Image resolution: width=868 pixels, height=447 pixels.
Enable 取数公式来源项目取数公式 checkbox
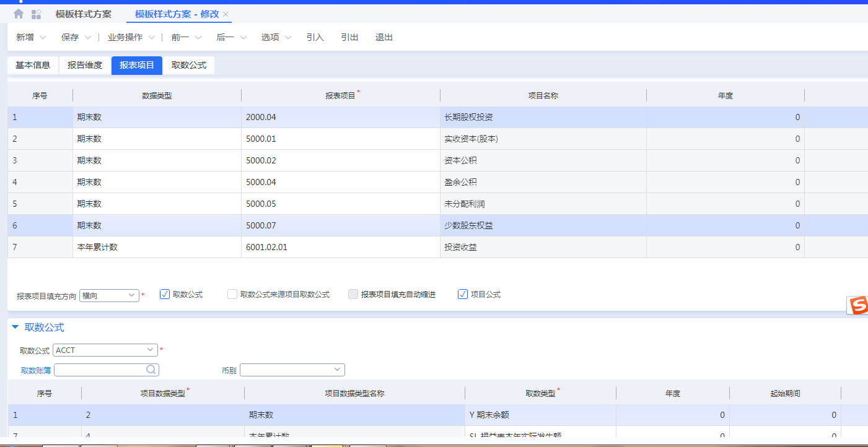coord(232,295)
